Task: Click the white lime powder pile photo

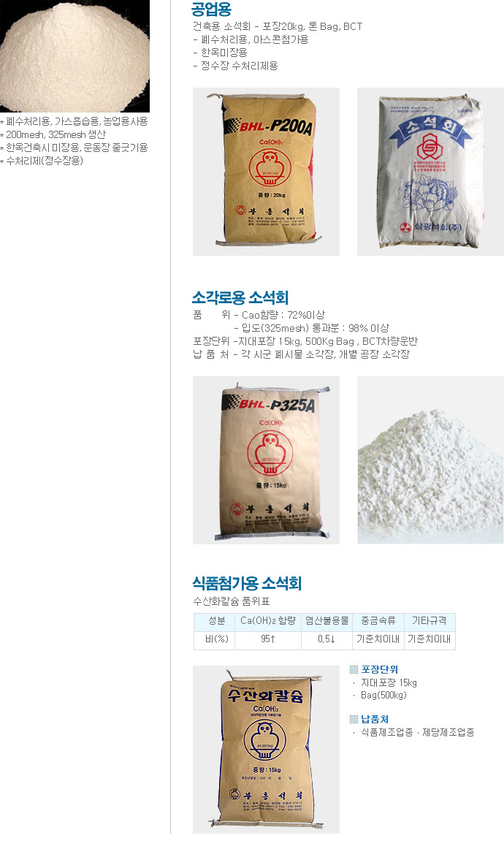Action: tap(430, 460)
